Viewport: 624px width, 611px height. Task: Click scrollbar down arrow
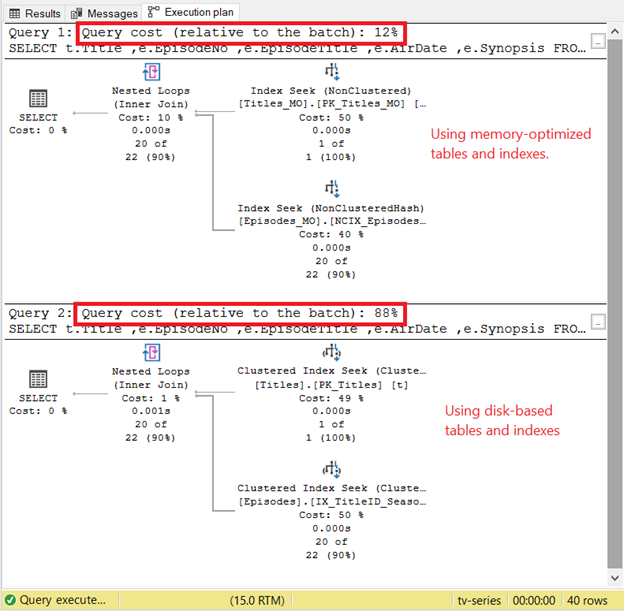tap(615, 578)
